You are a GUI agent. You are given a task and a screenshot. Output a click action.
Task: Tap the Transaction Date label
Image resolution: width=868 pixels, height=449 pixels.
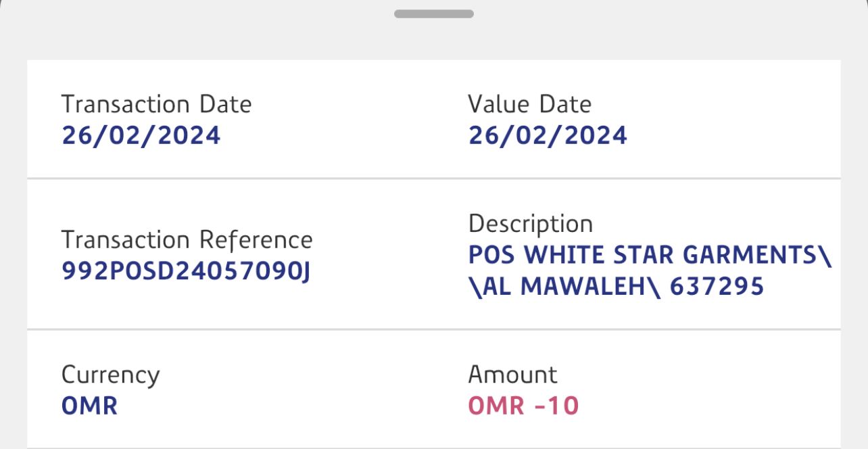point(156,104)
